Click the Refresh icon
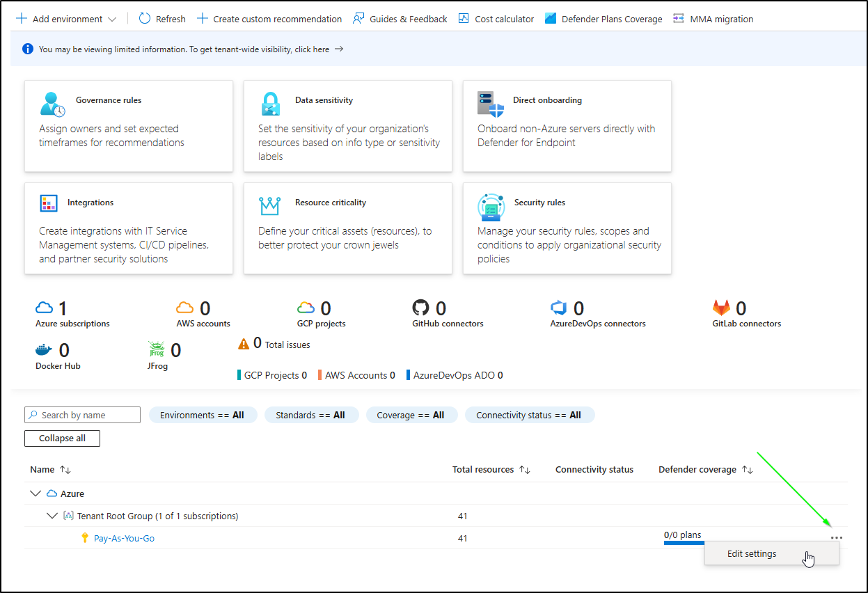This screenshot has width=868, height=593. click(145, 19)
